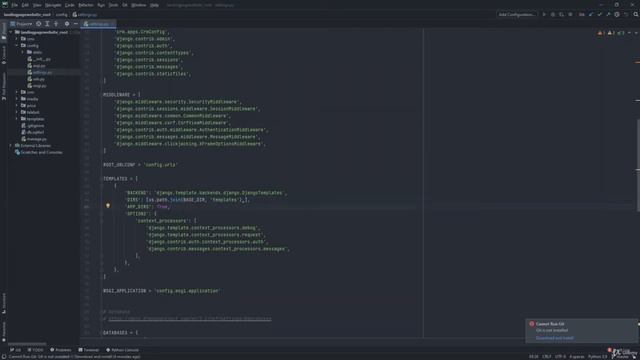
Task: Click the Collapse All icon in Project panel
Action: click(56, 24)
